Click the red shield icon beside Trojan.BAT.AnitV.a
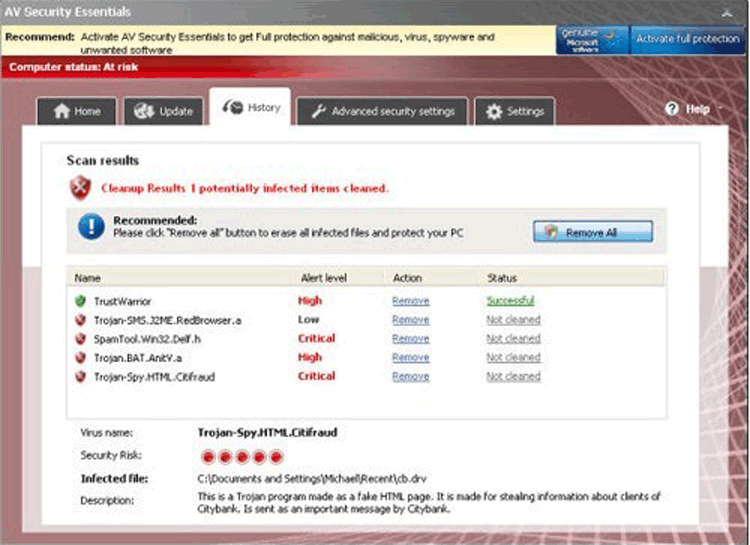The height and width of the screenshot is (545, 750). click(80, 358)
